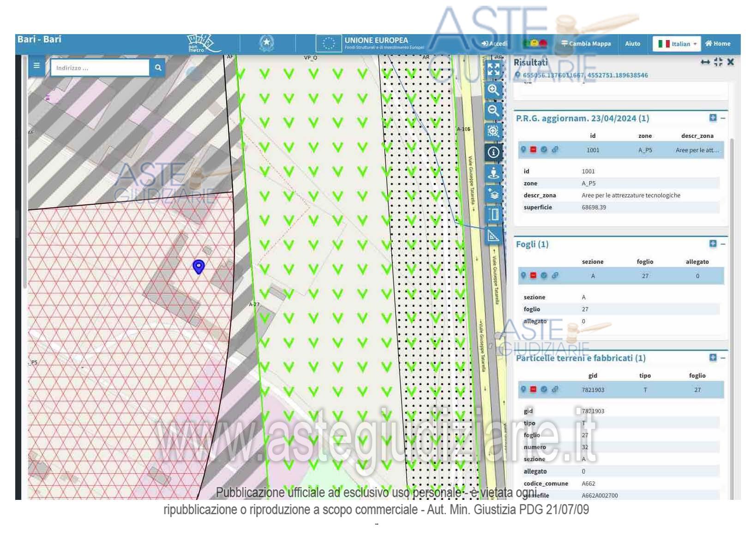Zoom out using the magnifier minus tool
The width and height of the screenshot is (756, 534).
493,111
